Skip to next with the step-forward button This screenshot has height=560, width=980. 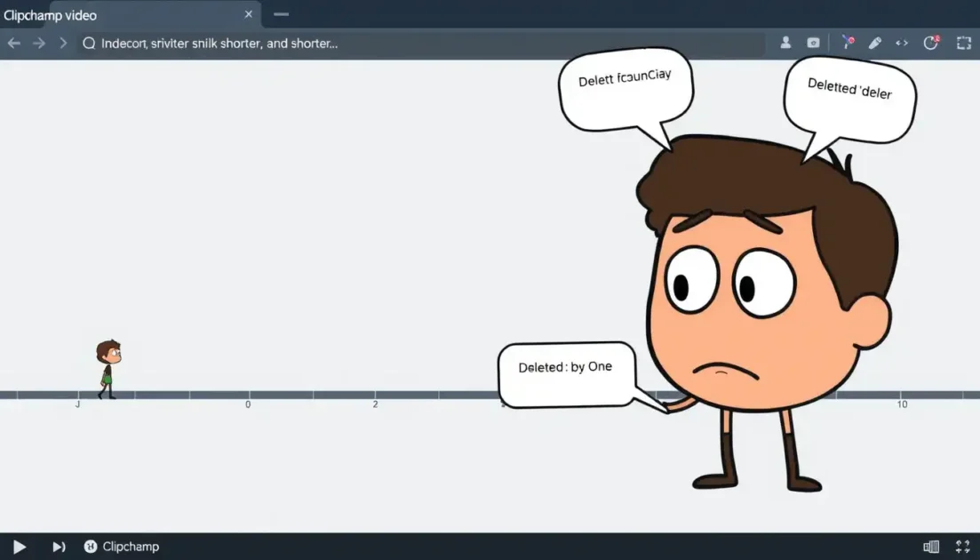(x=59, y=547)
